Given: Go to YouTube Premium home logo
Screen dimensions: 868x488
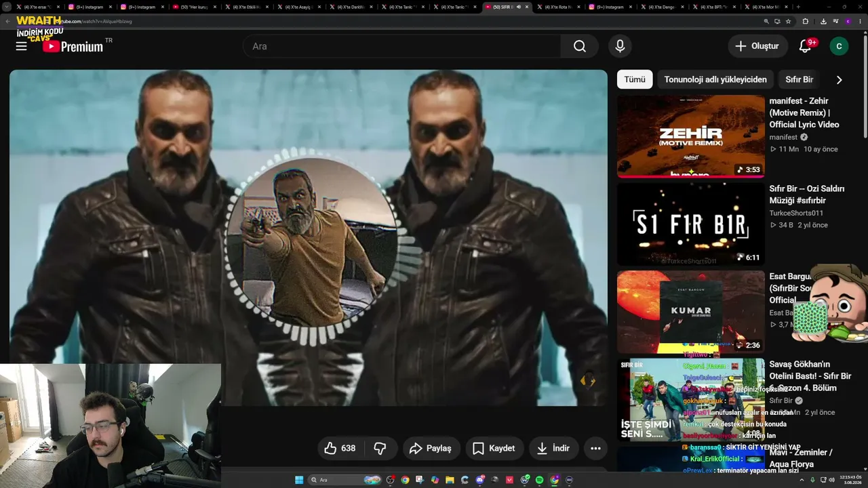Looking at the screenshot, I should pos(73,46).
